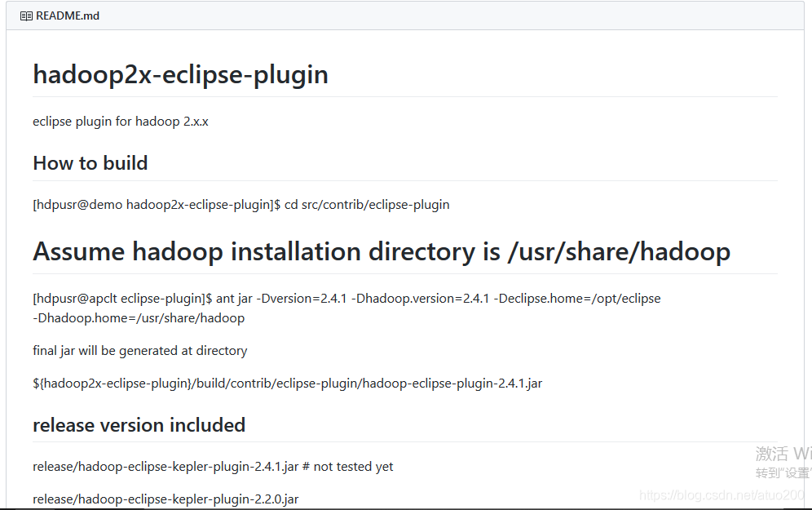Click the '-Dhadoop.home=/usr/share/hadoop' line
Viewport: 812px width, 510px height.
[x=139, y=318]
